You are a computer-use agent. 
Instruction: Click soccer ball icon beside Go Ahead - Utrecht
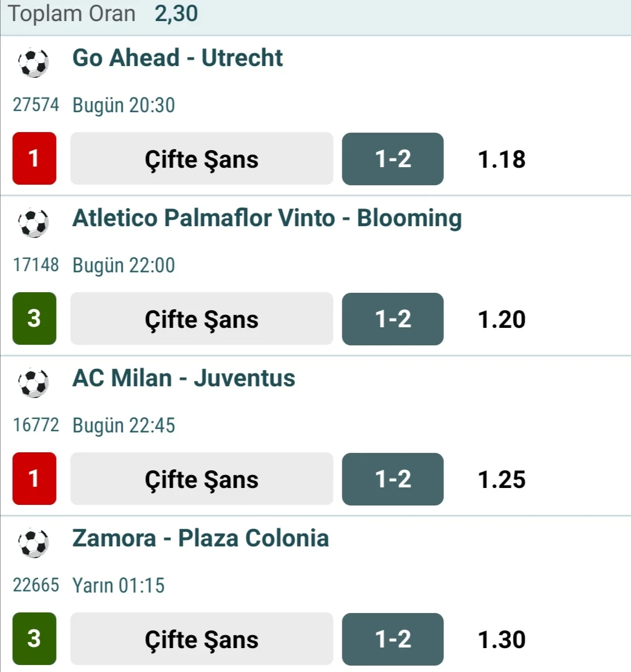point(33,63)
